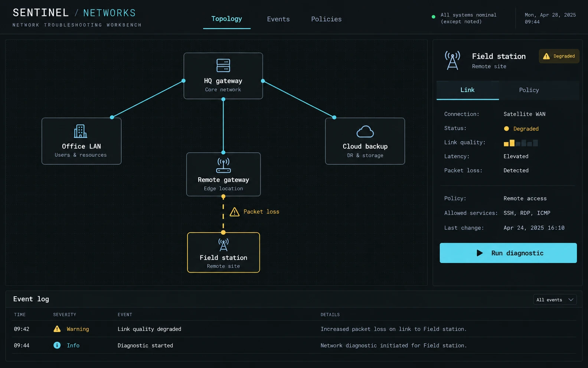The image size is (588, 368).
Task: Switch to the Topology tab
Action: (226, 19)
